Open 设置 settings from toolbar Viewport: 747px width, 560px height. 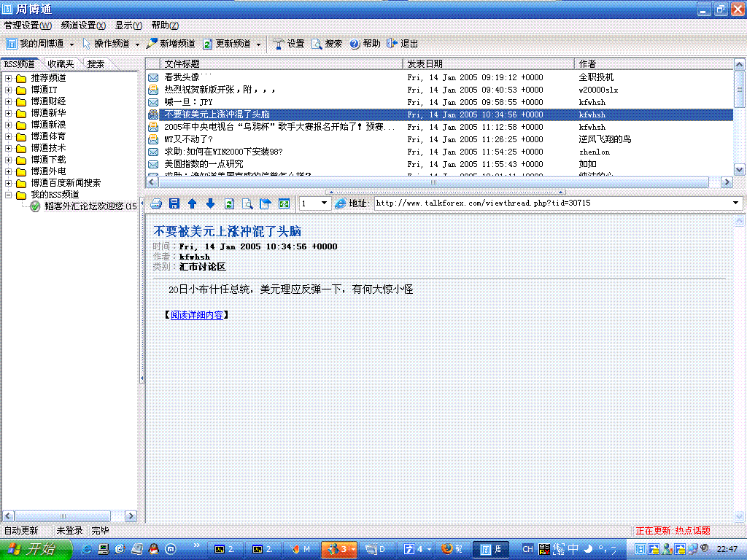coord(289,43)
